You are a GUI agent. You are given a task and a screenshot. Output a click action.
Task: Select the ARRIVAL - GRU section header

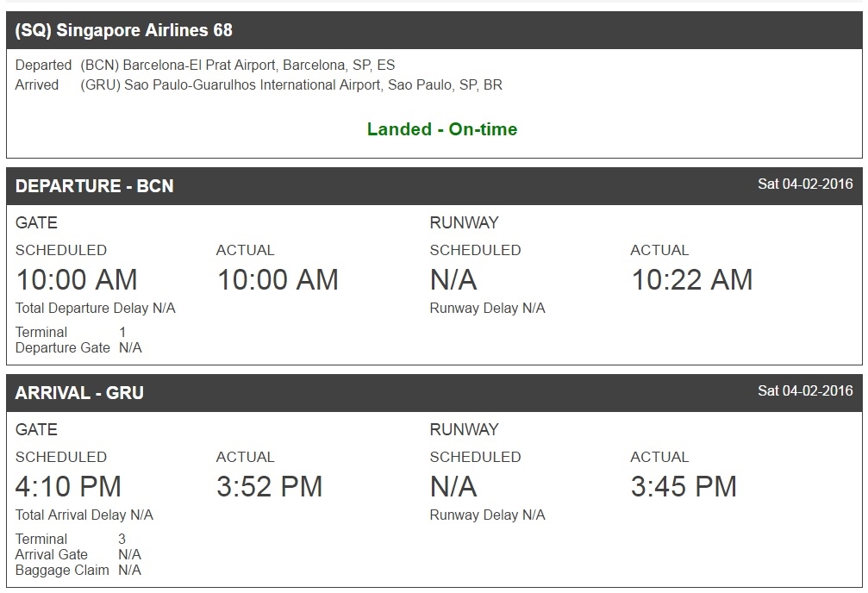tap(79, 393)
